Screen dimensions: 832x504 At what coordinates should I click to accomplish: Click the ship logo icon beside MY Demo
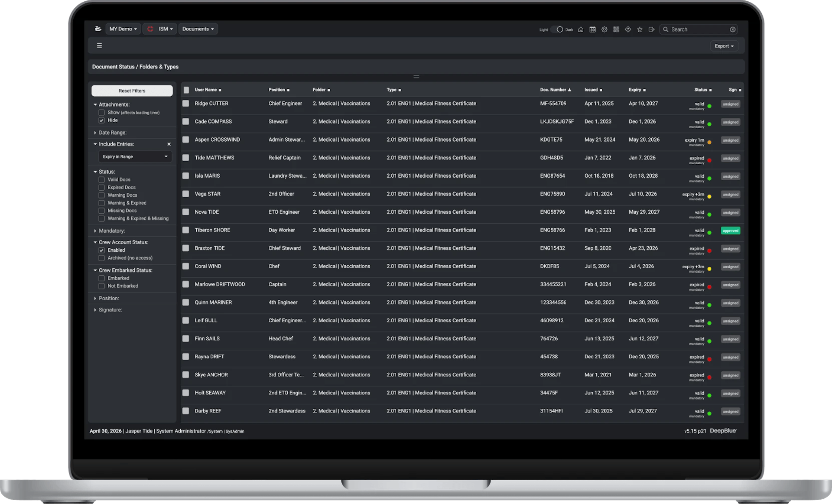[98, 29]
